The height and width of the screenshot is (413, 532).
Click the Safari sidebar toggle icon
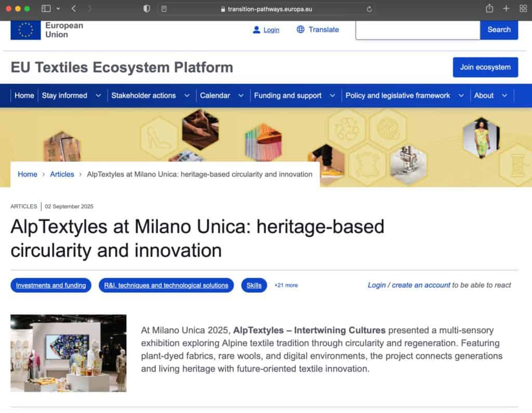[46, 9]
